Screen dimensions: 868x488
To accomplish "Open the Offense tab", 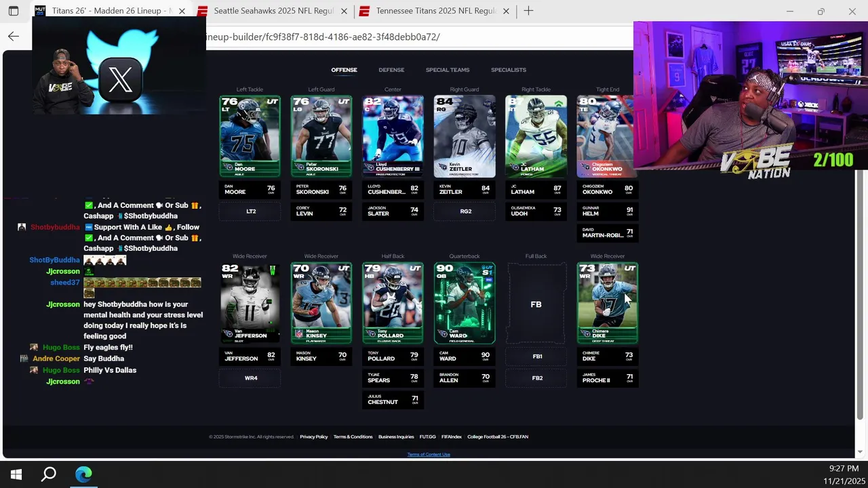I will click(344, 70).
